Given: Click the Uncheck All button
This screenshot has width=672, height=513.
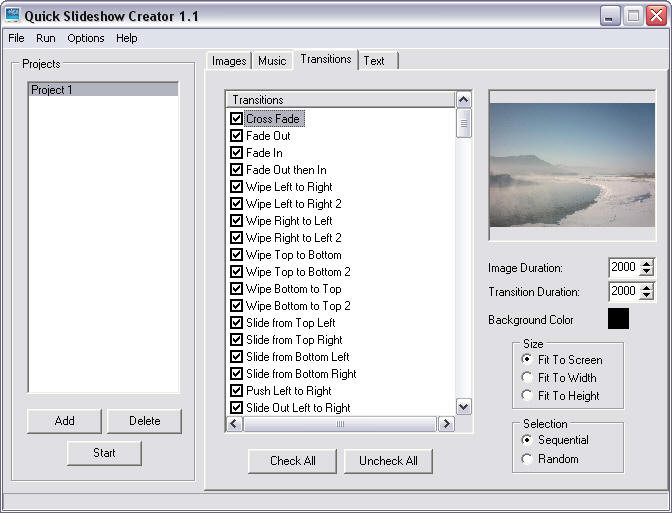Looking at the screenshot, I should tap(388, 461).
